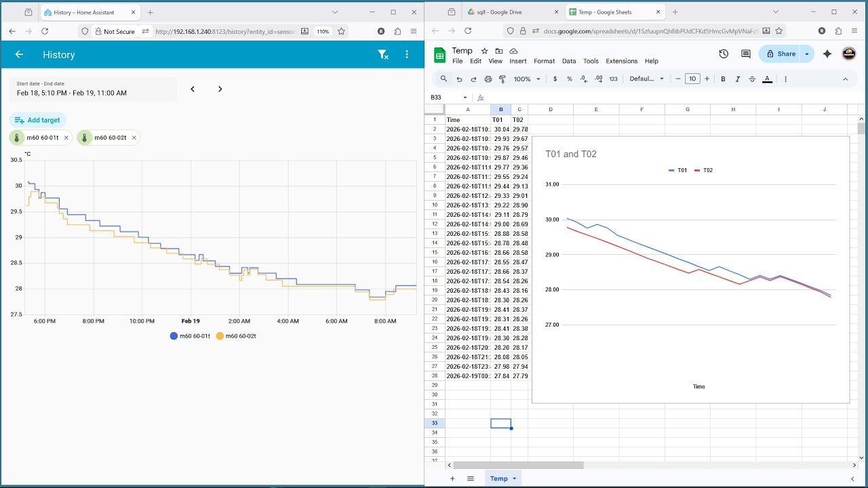Open the Default font dropdown
Image resolution: width=868 pixels, height=488 pixels.
[646, 79]
